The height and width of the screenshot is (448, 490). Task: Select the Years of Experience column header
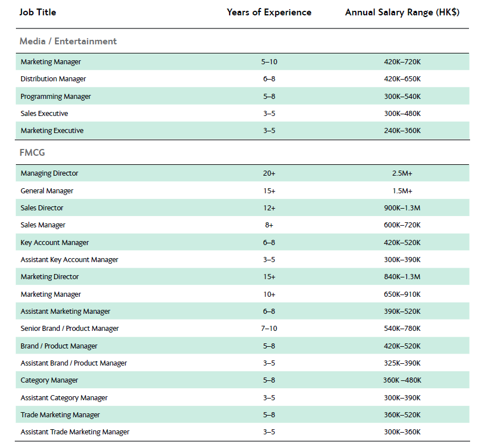(x=269, y=12)
